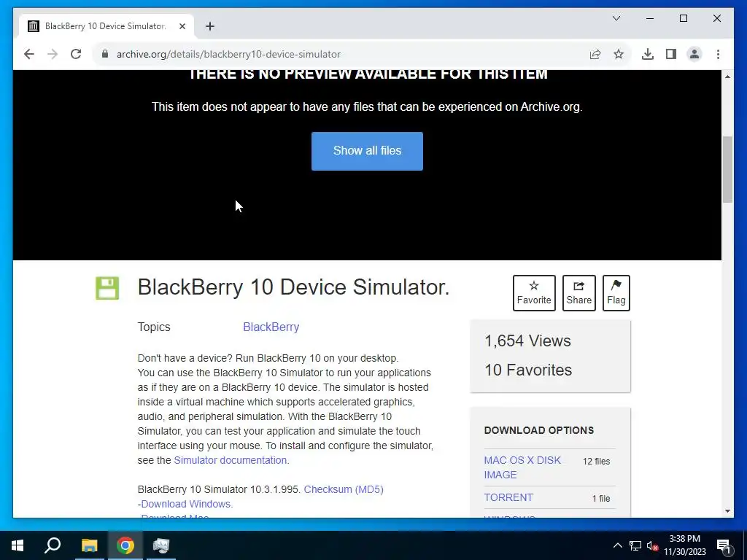The image size is (747, 560).
Task: Click Show all files button
Action: (x=367, y=151)
